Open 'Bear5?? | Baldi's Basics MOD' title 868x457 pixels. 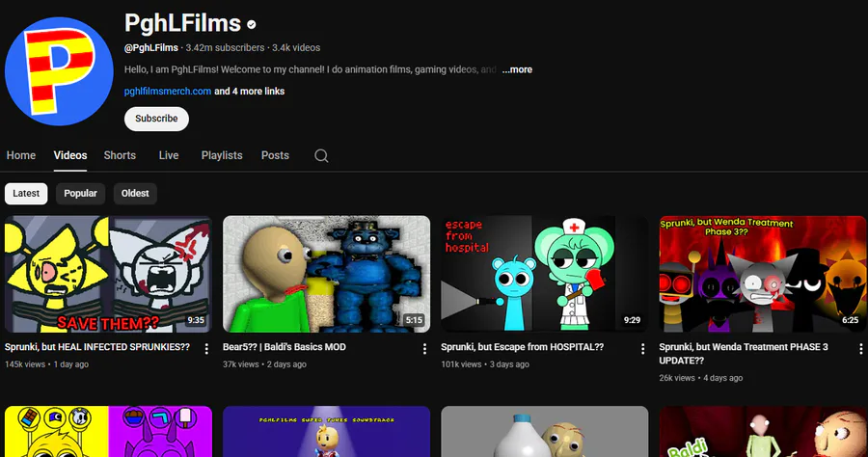click(285, 347)
